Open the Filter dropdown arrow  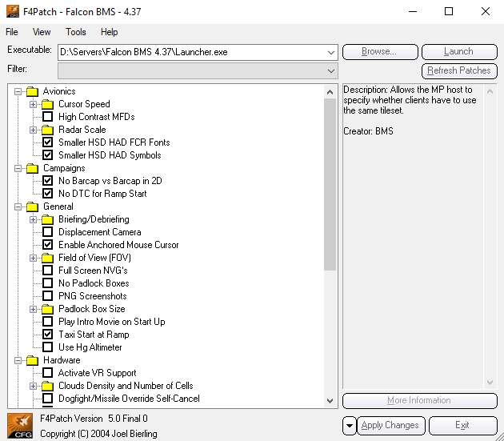[330, 71]
